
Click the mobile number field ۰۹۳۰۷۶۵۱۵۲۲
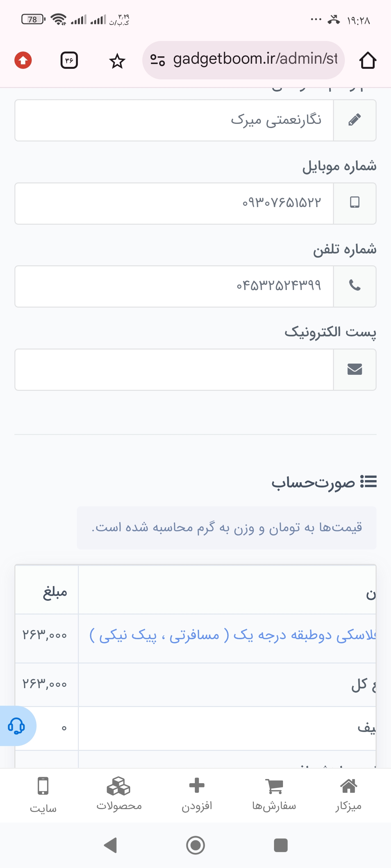tap(174, 203)
